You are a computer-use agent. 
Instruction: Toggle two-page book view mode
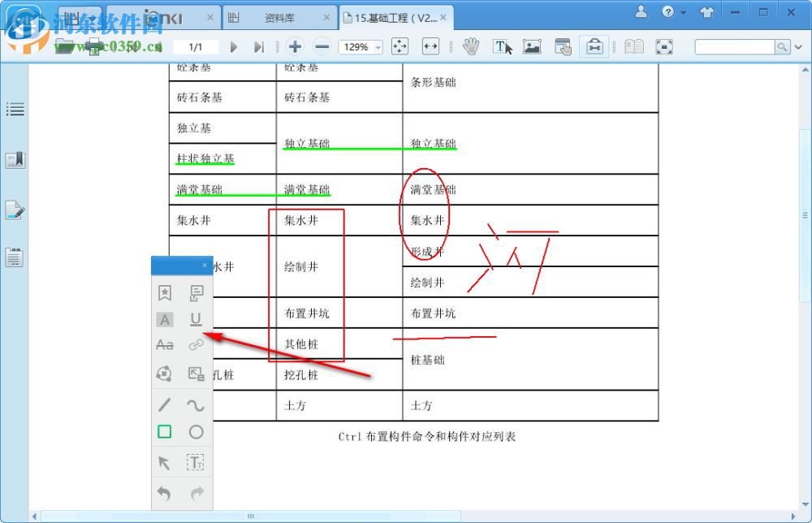[633, 46]
